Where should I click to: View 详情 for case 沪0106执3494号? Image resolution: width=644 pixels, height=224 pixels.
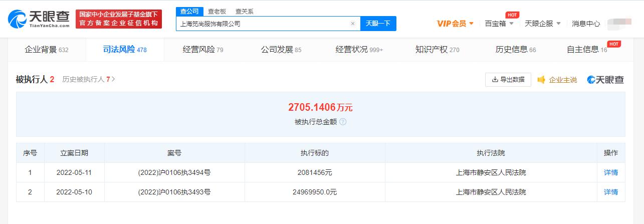coord(611,172)
